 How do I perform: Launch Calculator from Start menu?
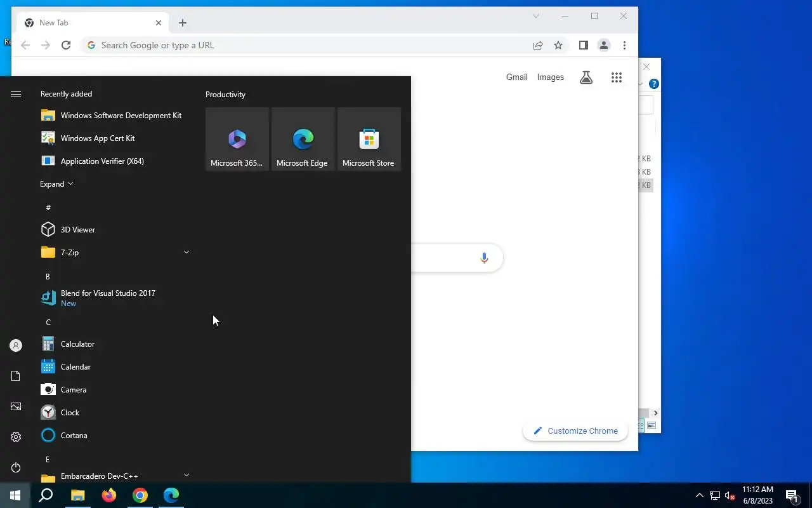click(x=114, y=344)
